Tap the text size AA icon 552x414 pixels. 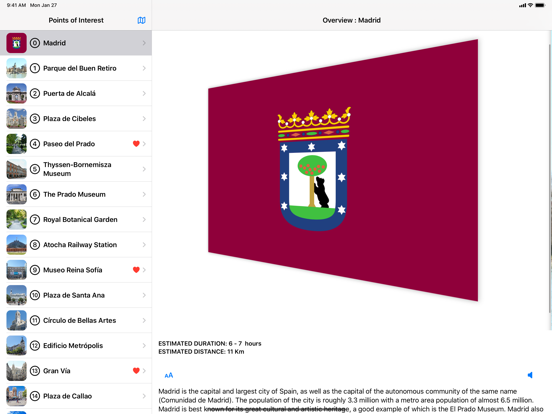coord(169,375)
